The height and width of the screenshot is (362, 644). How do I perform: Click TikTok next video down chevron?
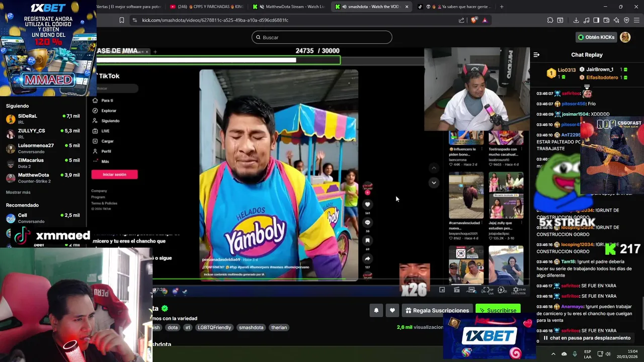point(434,183)
